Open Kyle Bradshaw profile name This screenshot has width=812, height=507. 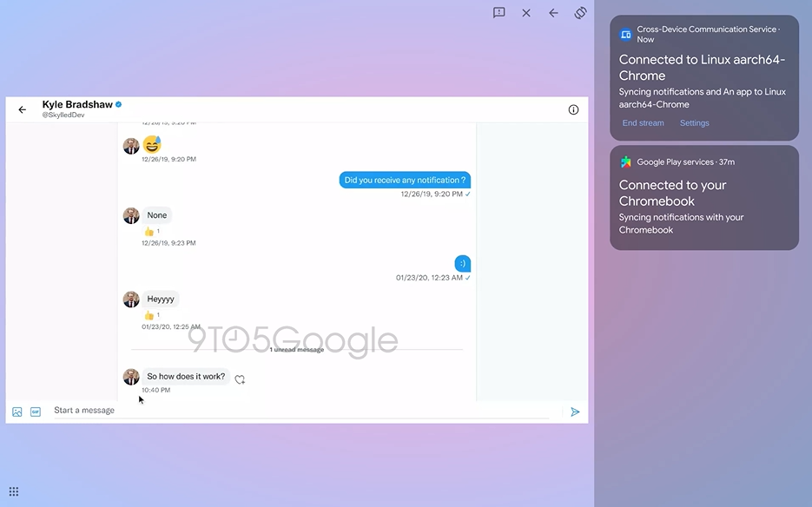tap(77, 104)
